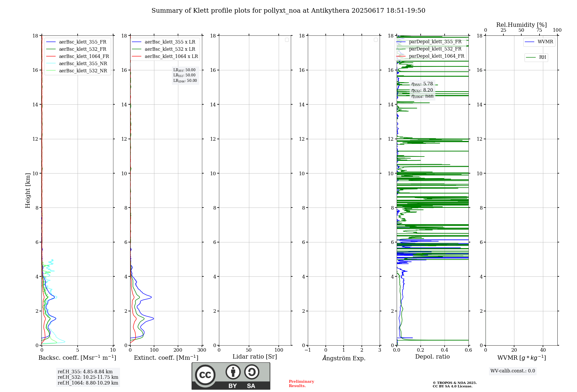Click the aerBsc_klett_532 x LR legend entry
The height and width of the screenshot is (392, 577).
(164, 49)
